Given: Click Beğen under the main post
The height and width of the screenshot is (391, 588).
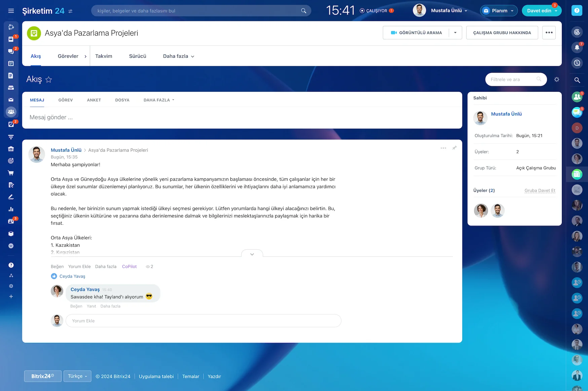Looking at the screenshot, I should coord(57,266).
